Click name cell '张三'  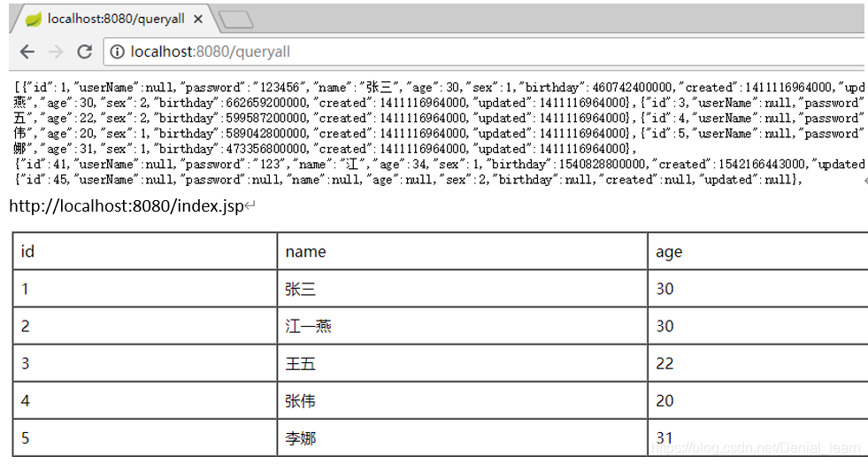point(462,289)
